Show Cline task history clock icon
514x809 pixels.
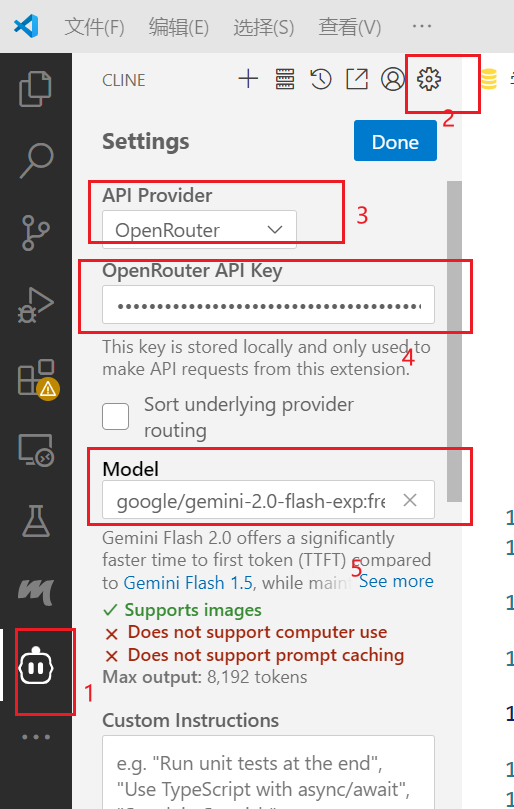tap(320, 79)
